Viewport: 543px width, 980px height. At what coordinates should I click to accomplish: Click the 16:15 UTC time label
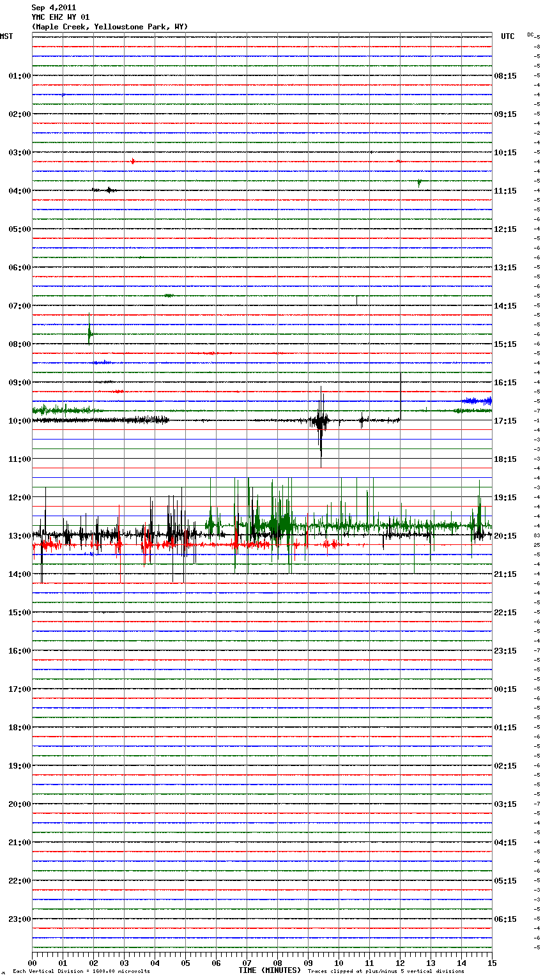[505, 383]
